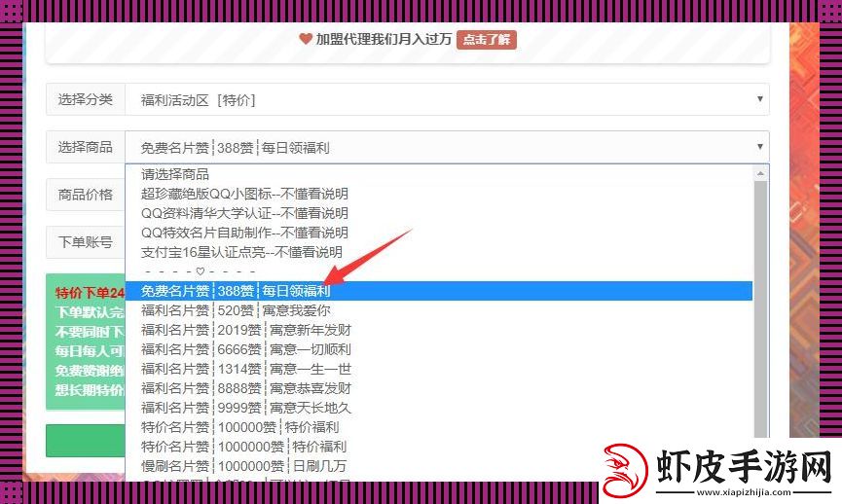Choose 福利名片赞 8888赞 寓意恭喜发财
The height and width of the screenshot is (504, 842).
pos(439,388)
